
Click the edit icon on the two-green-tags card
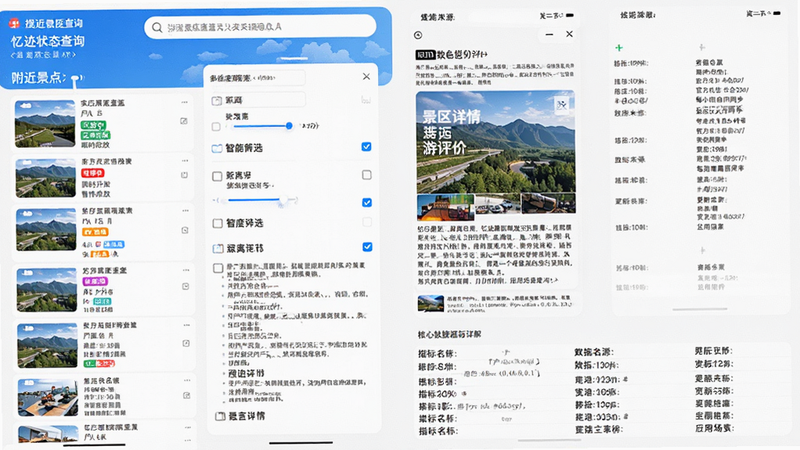tap(184, 121)
